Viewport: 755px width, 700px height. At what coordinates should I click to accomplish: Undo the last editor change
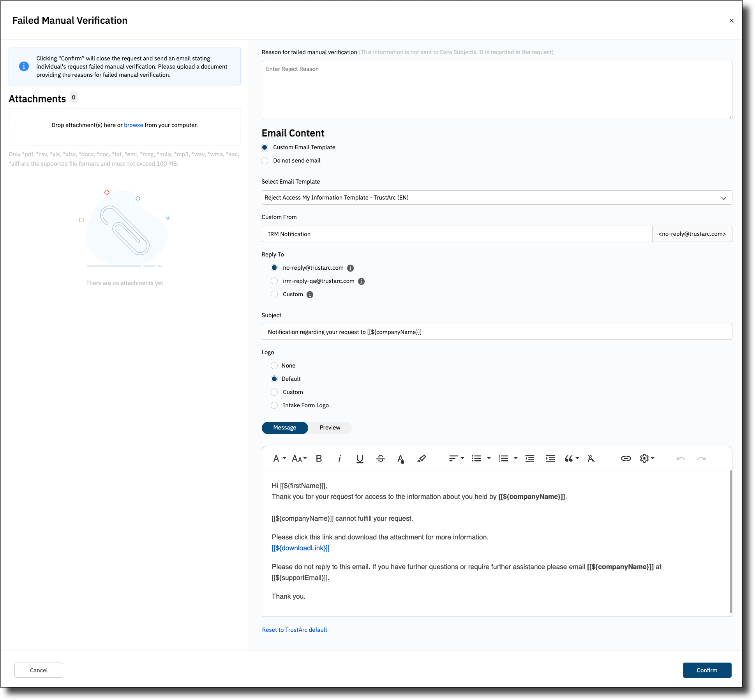tap(681, 458)
